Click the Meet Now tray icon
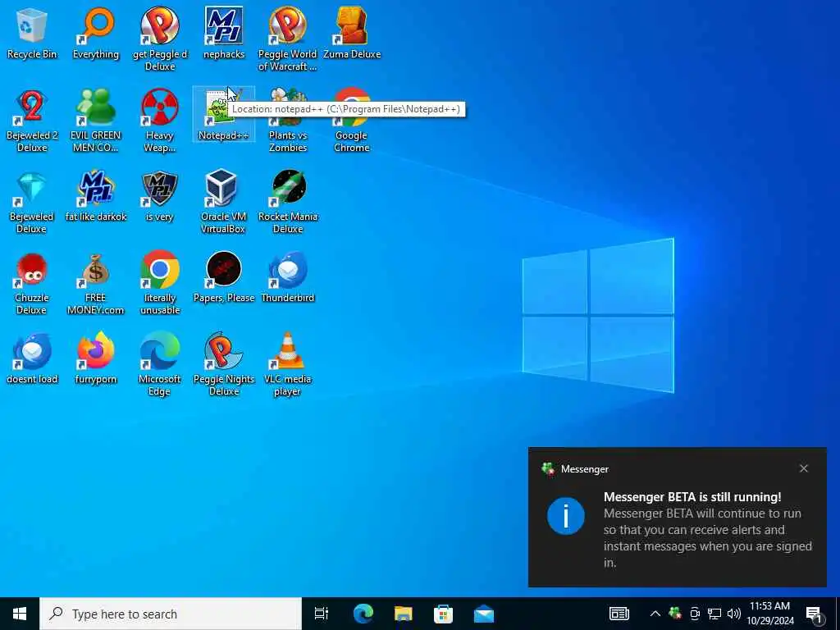The height and width of the screenshot is (630, 840). [695, 614]
